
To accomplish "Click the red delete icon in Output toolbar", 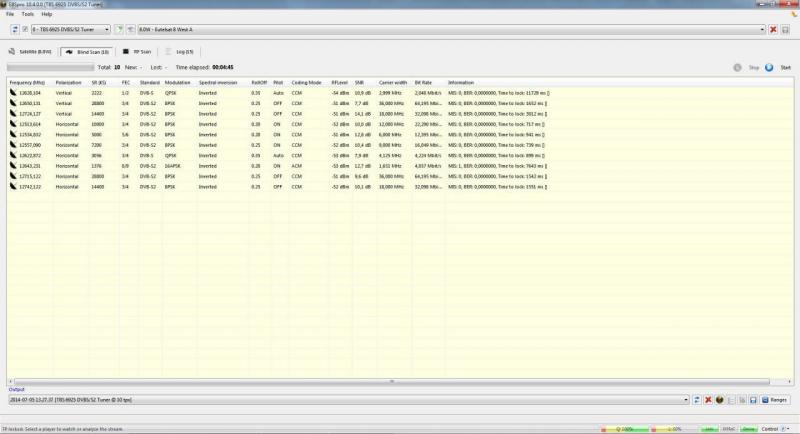I will [x=708, y=399].
